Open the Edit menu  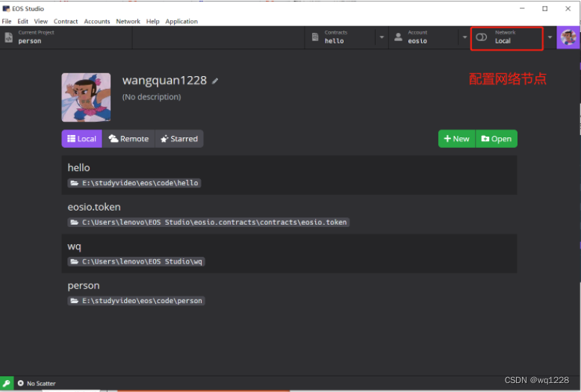22,22
